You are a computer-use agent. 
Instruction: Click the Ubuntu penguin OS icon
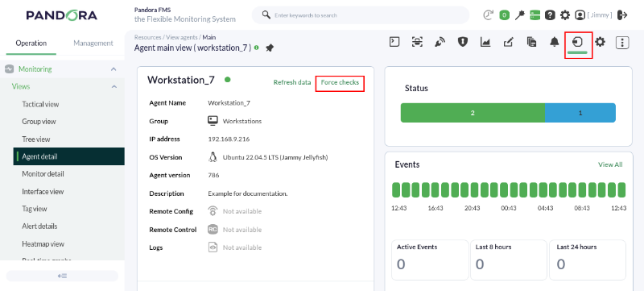213,157
